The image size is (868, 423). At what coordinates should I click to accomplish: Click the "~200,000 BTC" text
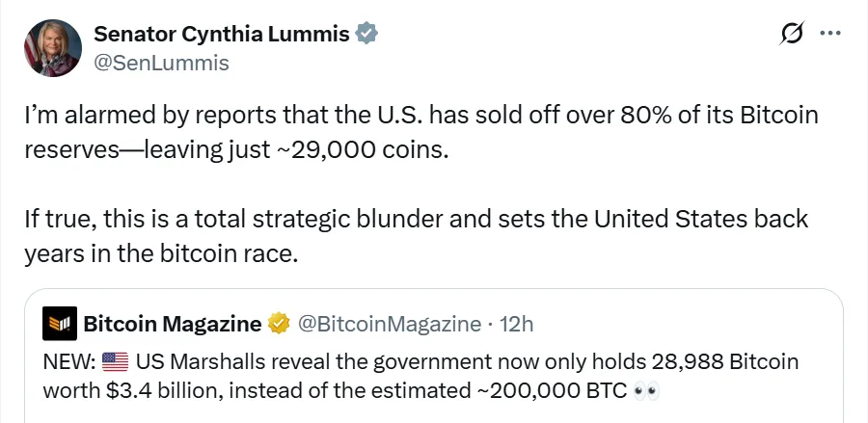click(x=556, y=391)
